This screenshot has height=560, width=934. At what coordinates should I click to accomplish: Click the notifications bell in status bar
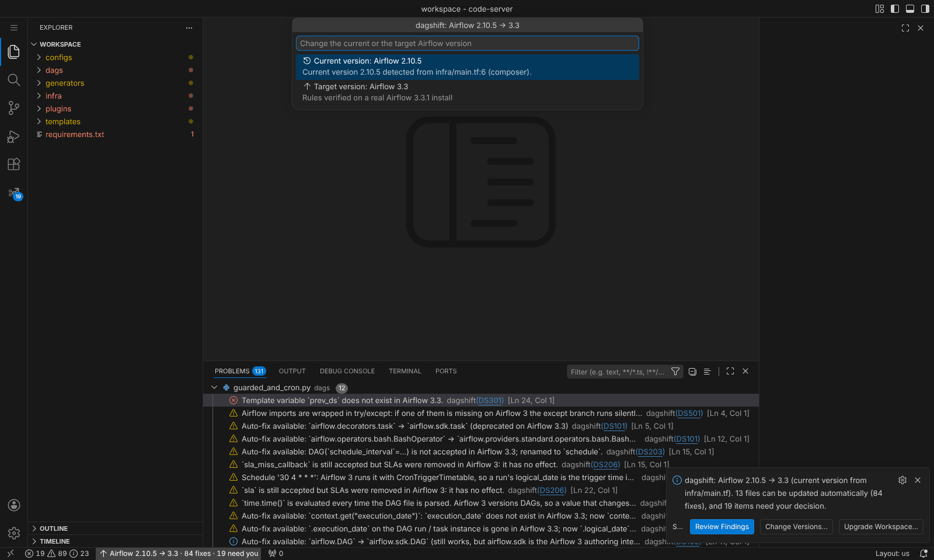pos(923,554)
